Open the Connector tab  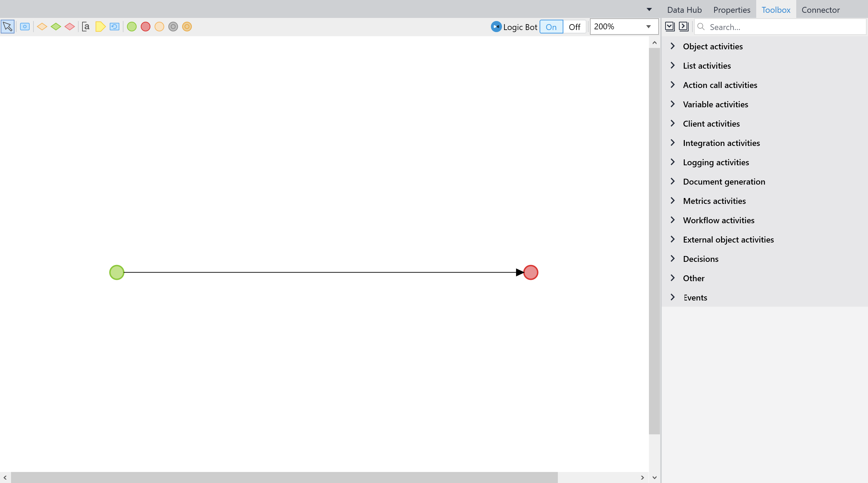(820, 10)
